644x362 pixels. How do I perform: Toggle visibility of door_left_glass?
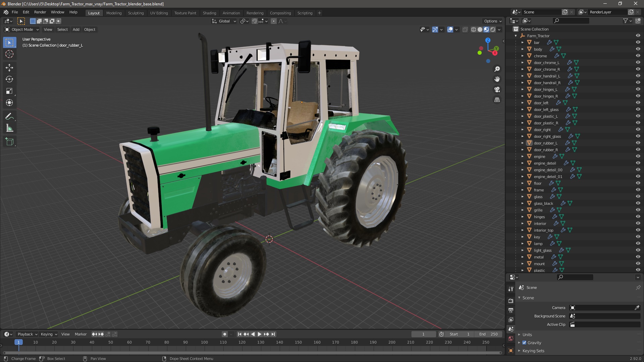point(638,109)
